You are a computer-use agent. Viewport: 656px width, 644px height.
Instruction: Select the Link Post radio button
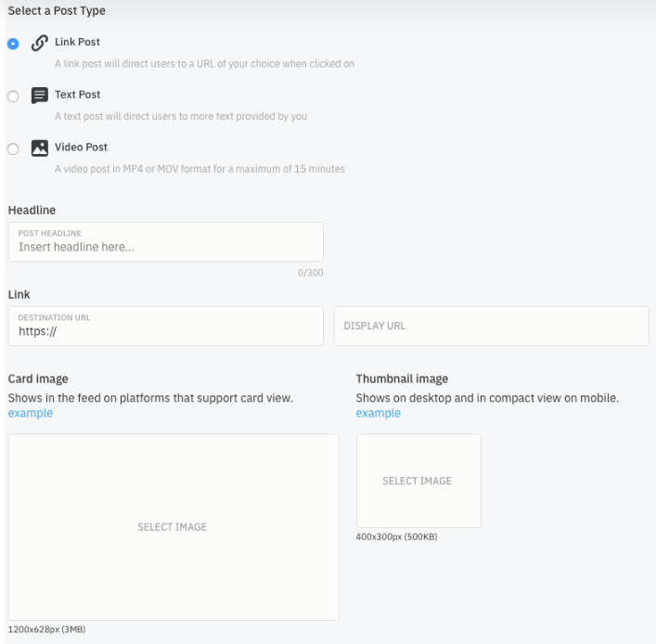pyautogui.click(x=12, y=44)
